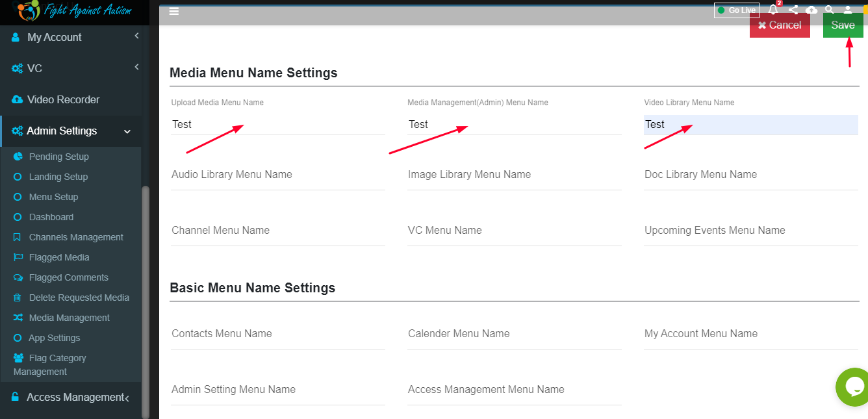
Task: Click the Channel Menu Name field
Action: pyautogui.click(x=278, y=231)
